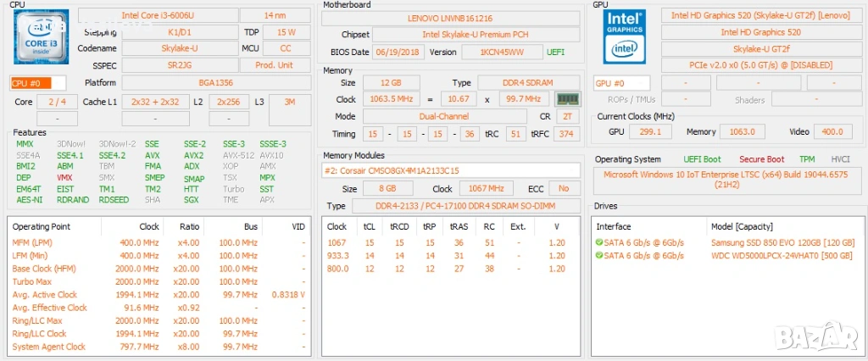This screenshot has height=361, width=868.
Task: Click the Operating Point column header
Action: 41,227
